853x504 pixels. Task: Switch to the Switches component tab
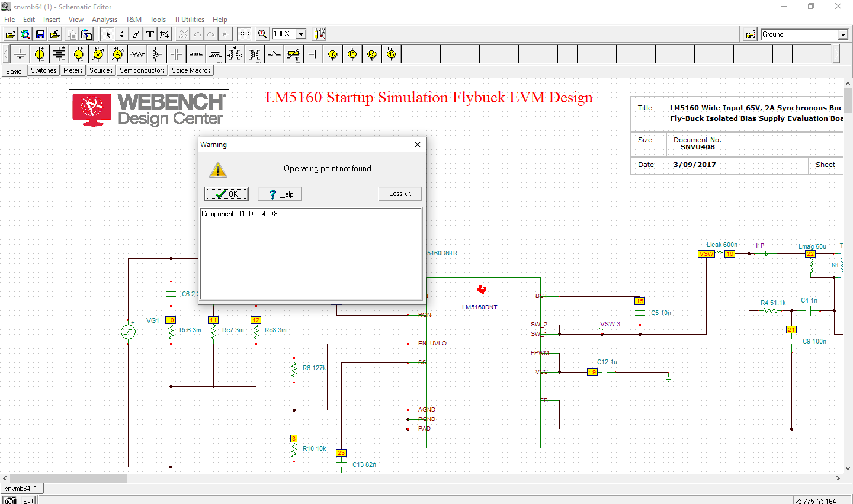coord(44,70)
